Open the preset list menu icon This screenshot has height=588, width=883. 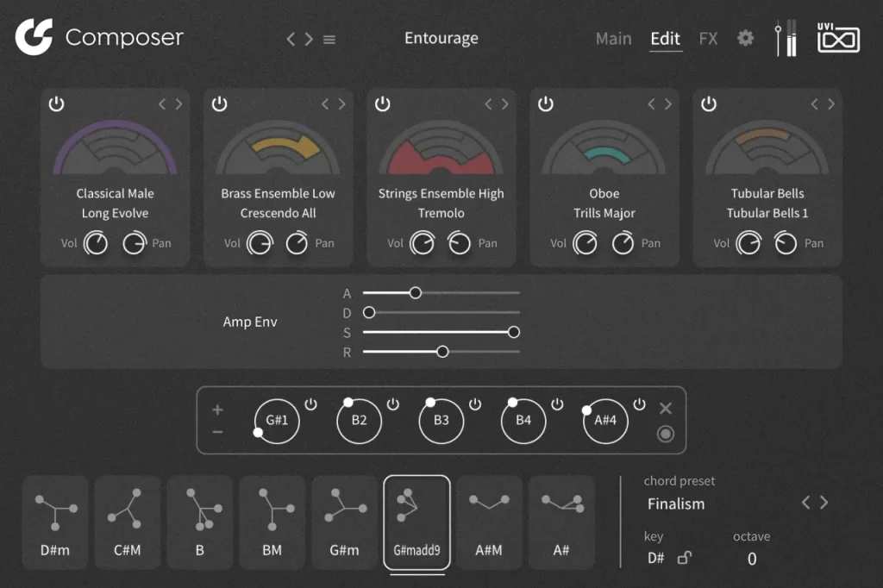[x=329, y=40]
